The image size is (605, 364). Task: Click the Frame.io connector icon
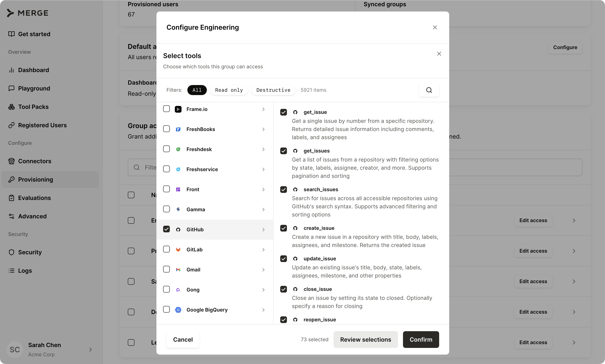[178, 109]
